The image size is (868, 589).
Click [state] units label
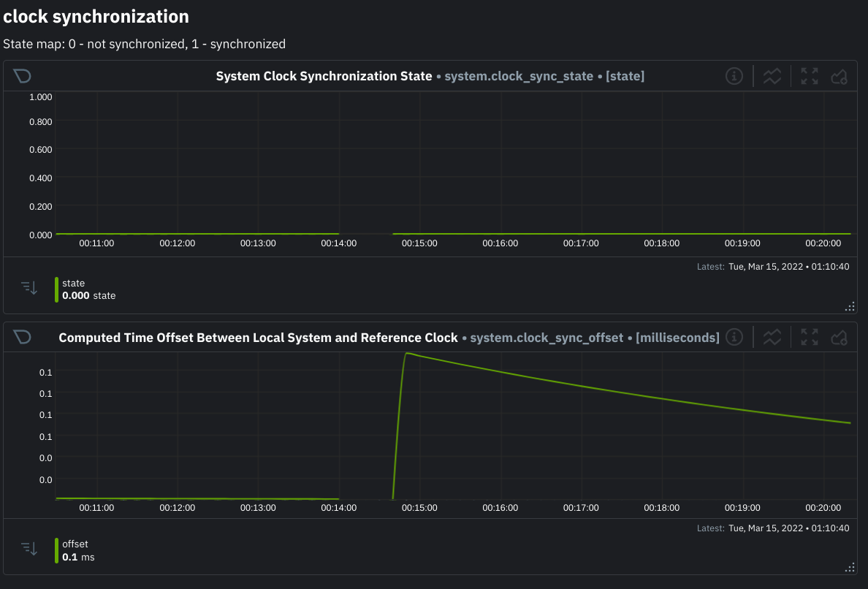(x=625, y=76)
